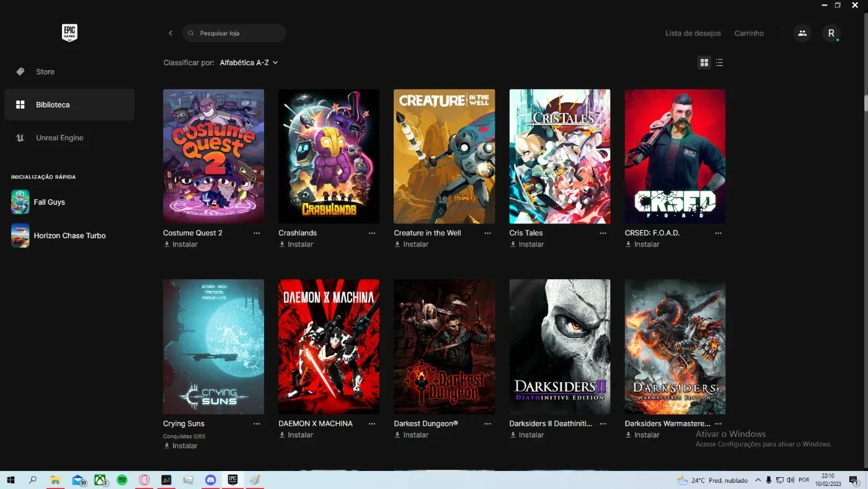Viewport: 868px width, 489px height.
Task: Install Creature in the Well
Action: coord(411,244)
